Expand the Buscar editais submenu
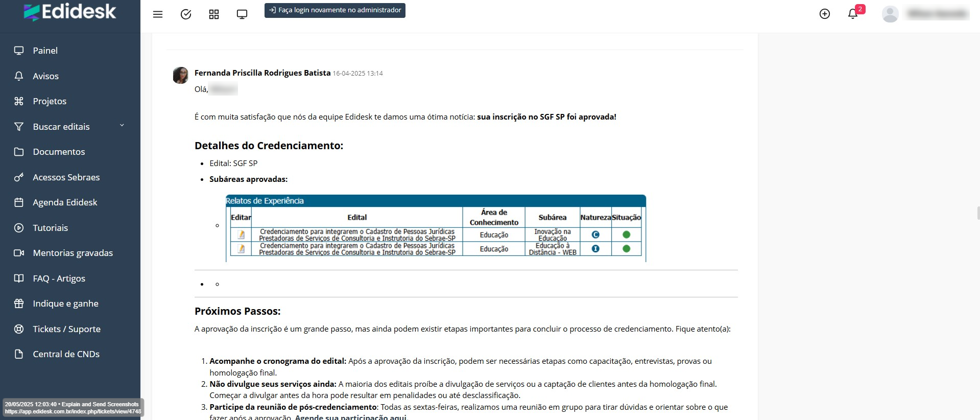980x420 pixels. click(122, 126)
